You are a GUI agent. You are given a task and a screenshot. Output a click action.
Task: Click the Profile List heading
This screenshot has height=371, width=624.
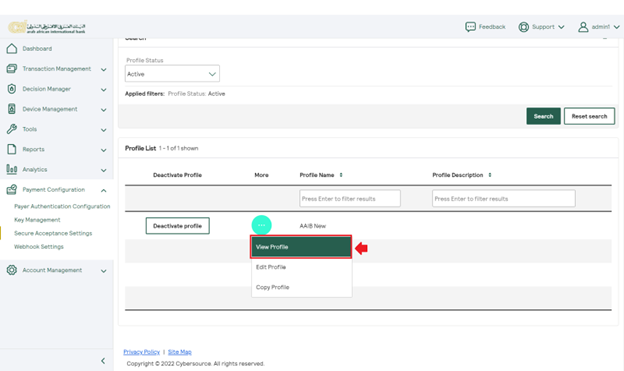point(140,148)
